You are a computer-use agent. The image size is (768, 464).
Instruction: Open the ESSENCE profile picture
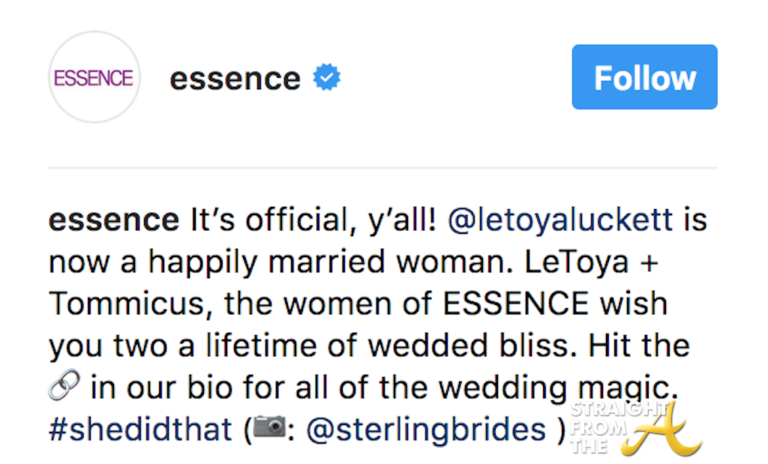coord(93,78)
